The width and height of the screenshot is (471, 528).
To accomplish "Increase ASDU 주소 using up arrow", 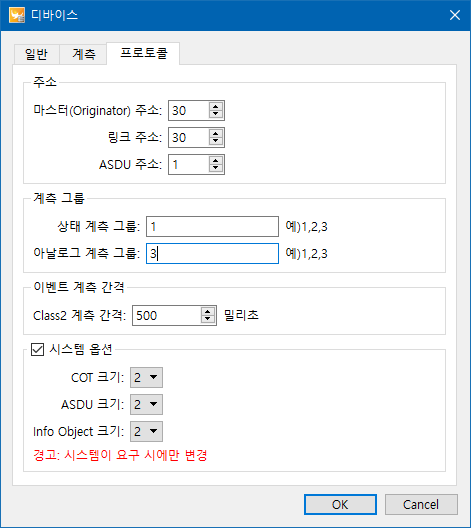I will 216,160.
